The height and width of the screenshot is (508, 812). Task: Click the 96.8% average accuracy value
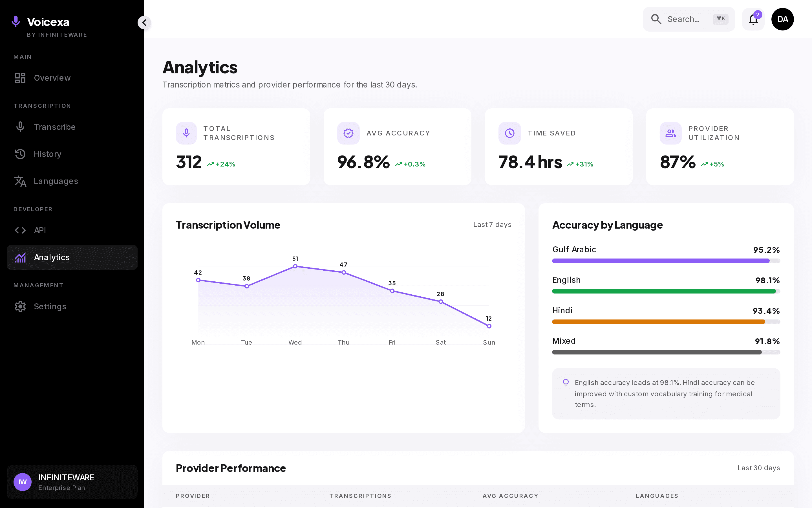coord(363,162)
